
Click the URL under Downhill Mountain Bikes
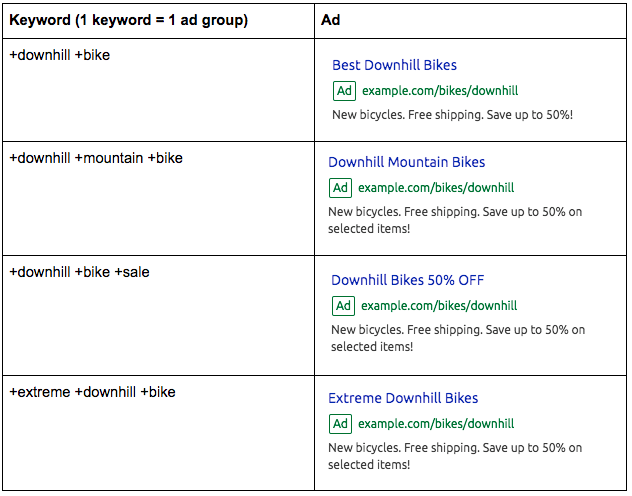pyautogui.click(x=436, y=187)
